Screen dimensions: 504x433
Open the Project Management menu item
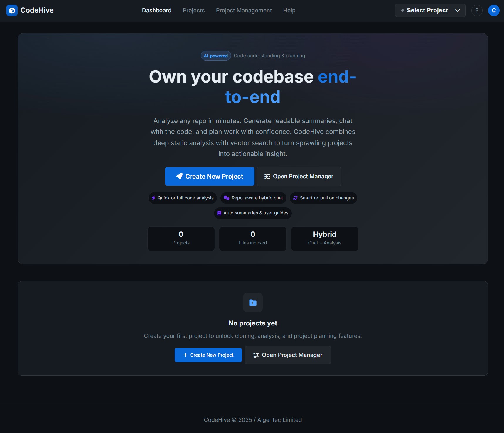[x=244, y=10]
